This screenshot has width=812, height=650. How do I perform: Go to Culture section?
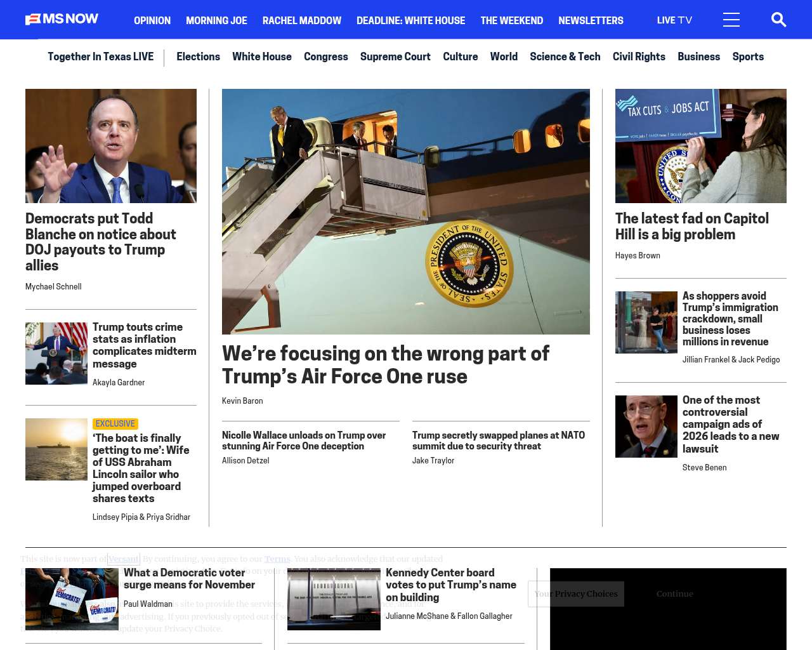click(x=461, y=56)
